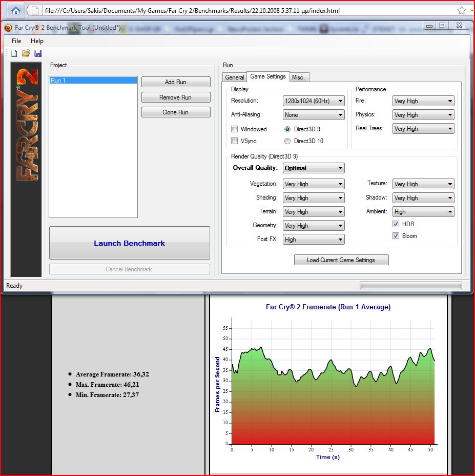Select the Direct3D 10 radio button
Screen dimensions: 475x476
287,141
